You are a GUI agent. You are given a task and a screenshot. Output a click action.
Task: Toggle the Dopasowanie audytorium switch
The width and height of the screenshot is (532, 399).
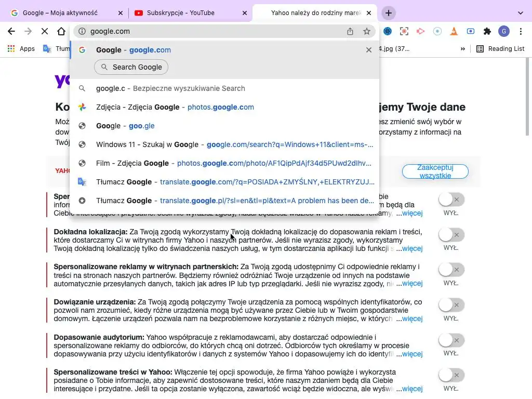[x=451, y=340]
